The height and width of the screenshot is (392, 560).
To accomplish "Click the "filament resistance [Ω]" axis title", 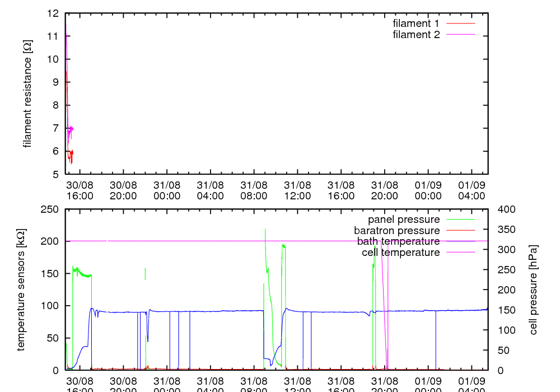I will point(27,94).
